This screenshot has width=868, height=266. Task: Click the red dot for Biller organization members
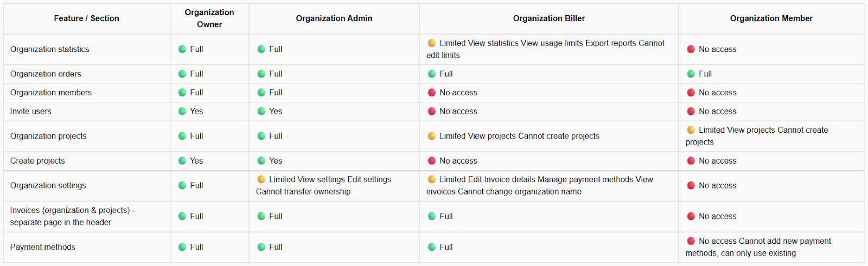pyautogui.click(x=432, y=93)
